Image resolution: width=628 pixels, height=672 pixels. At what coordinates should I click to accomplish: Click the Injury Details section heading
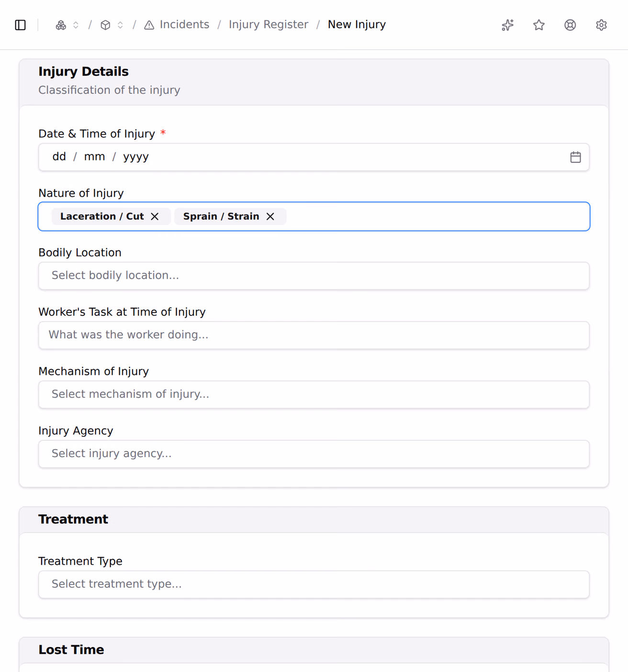point(83,71)
